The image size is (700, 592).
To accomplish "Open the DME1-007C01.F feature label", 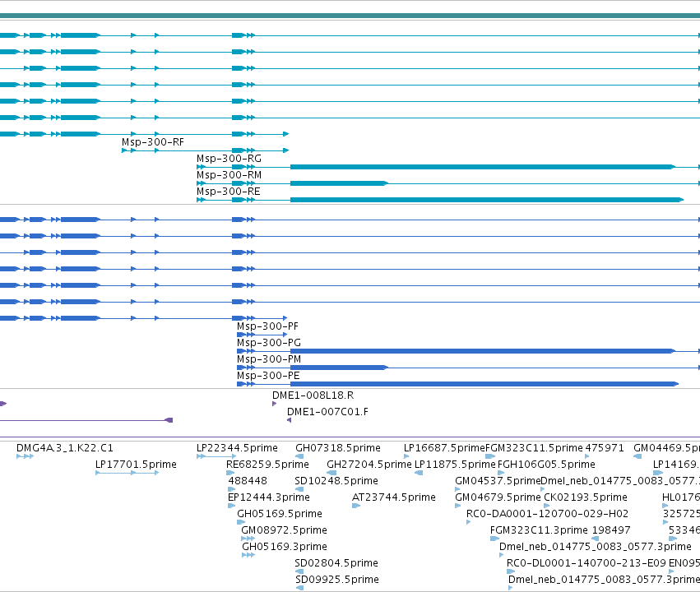I will pos(327,412).
